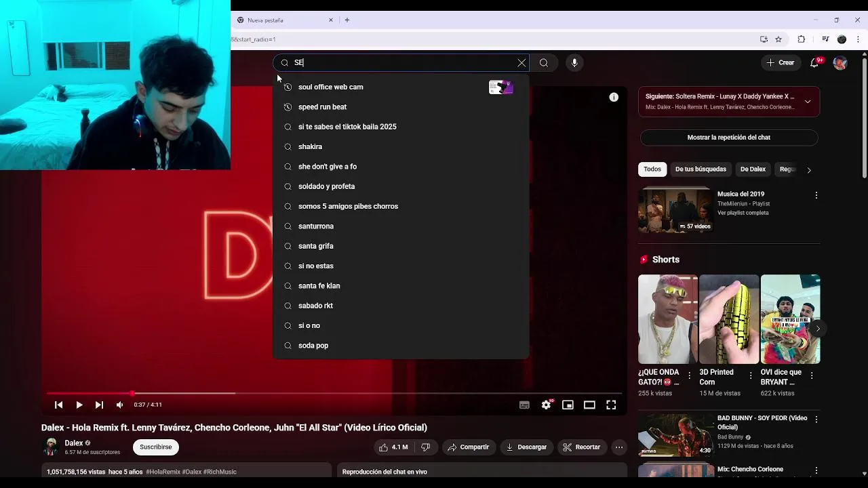Open options for 3D Printed Corn short
The height and width of the screenshot is (488, 868).
pyautogui.click(x=751, y=375)
